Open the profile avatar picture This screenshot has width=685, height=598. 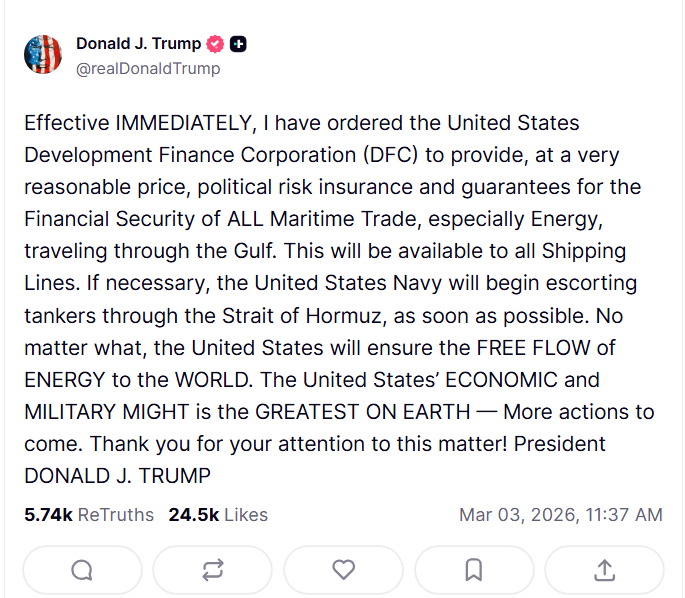(43, 54)
